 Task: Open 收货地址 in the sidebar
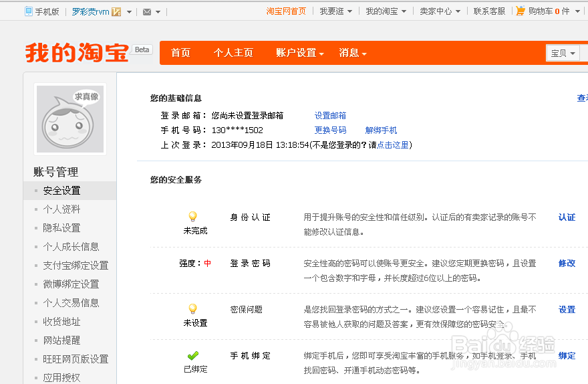click(x=62, y=322)
